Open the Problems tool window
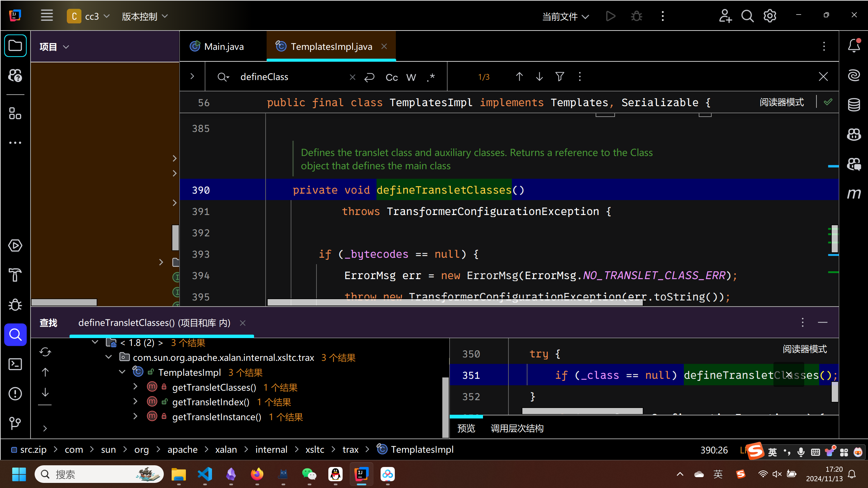This screenshot has width=868, height=488. 15,394
